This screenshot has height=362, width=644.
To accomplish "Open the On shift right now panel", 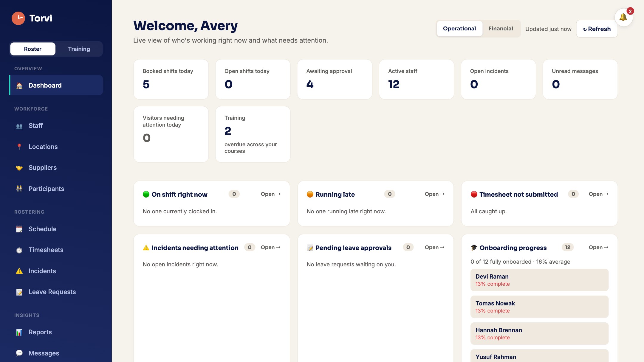I will pos(270,194).
